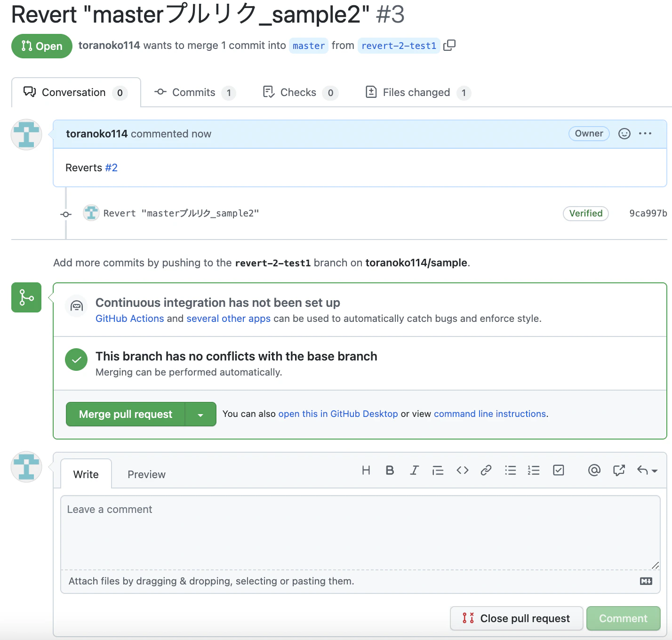Focus the Leave a comment text area
Image resolution: width=672 pixels, height=640 pixels.
point(360,533)
